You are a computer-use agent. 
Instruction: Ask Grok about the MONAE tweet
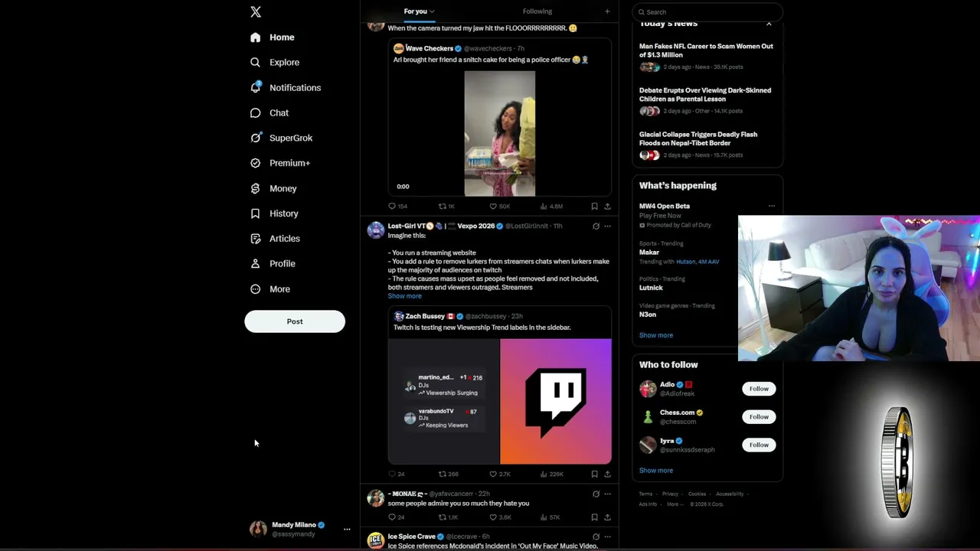tap(596, 494)
